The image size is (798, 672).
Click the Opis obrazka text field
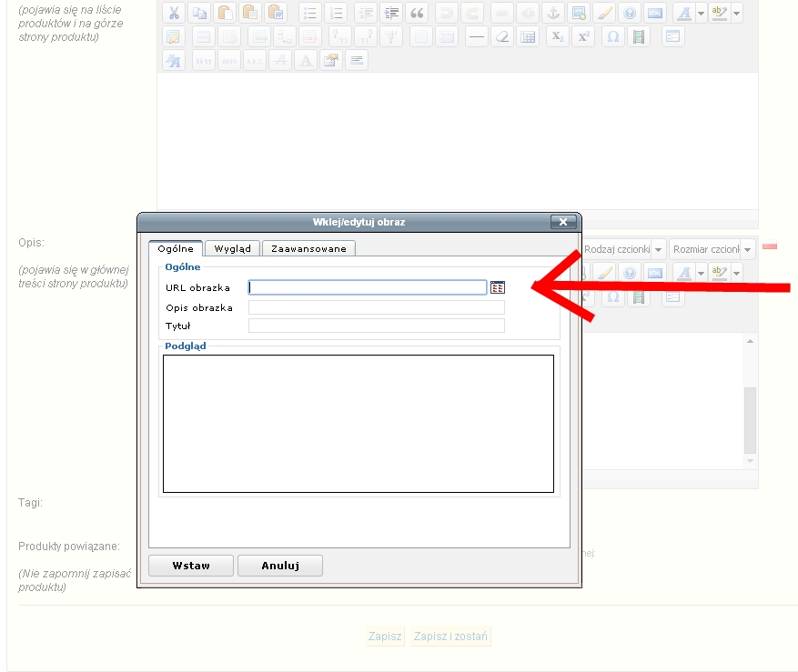click(377, 307)
